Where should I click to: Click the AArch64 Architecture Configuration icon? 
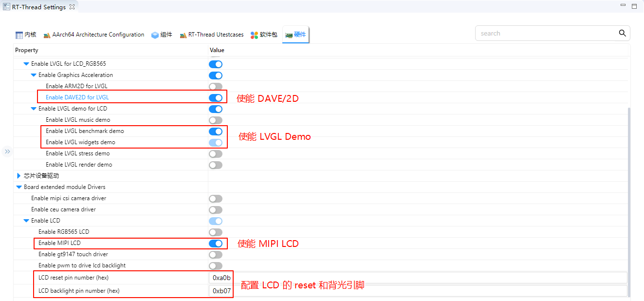[47, 35]
